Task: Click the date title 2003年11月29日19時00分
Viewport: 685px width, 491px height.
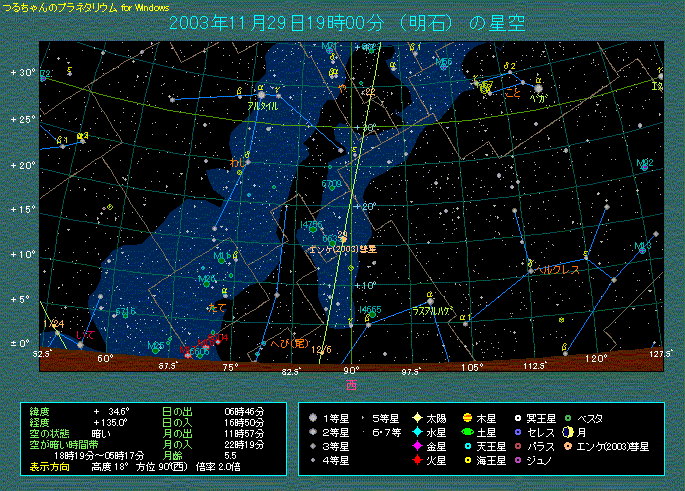Action: click(305, 22)
